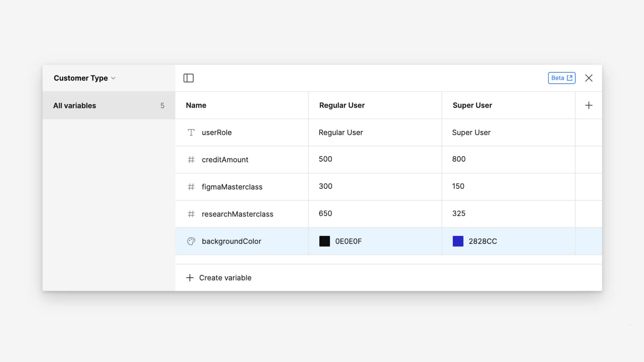This screenshot has height=362, width=644.
Task: Click the number icon beside researchMasterclass
Action: (x=191, y=214)
